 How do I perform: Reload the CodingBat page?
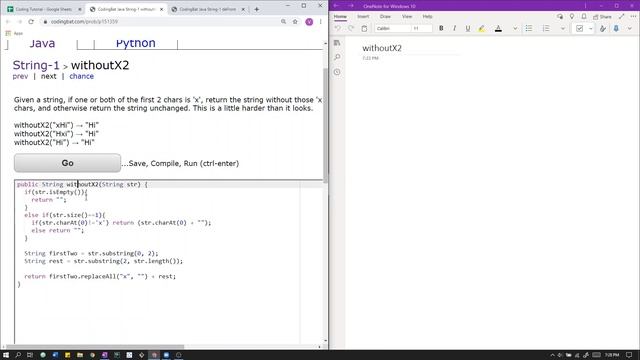point(31,22)
